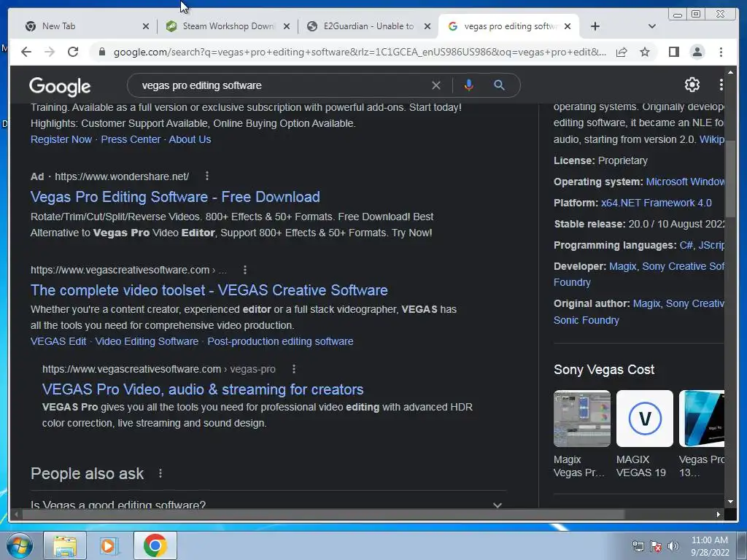Click the scroll down arrow
Viewport: 747px width, 560px height.
pyautogui.click(x=730, y=502)
